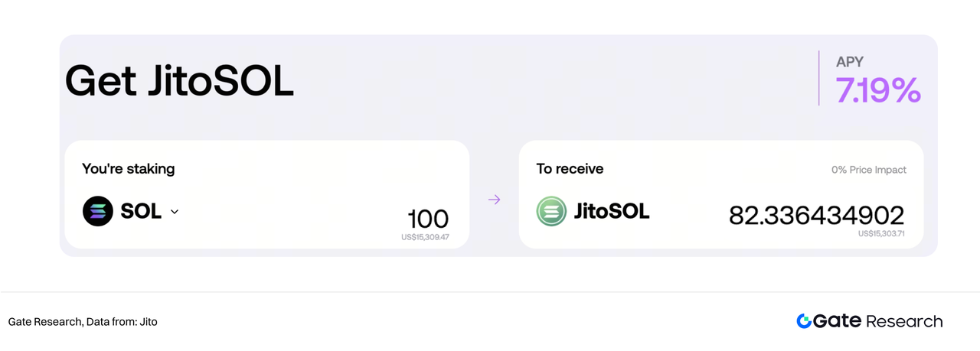Click the US$15,303.71 receive value
This screenshot has width=980, height=351.
pos(881,234)
